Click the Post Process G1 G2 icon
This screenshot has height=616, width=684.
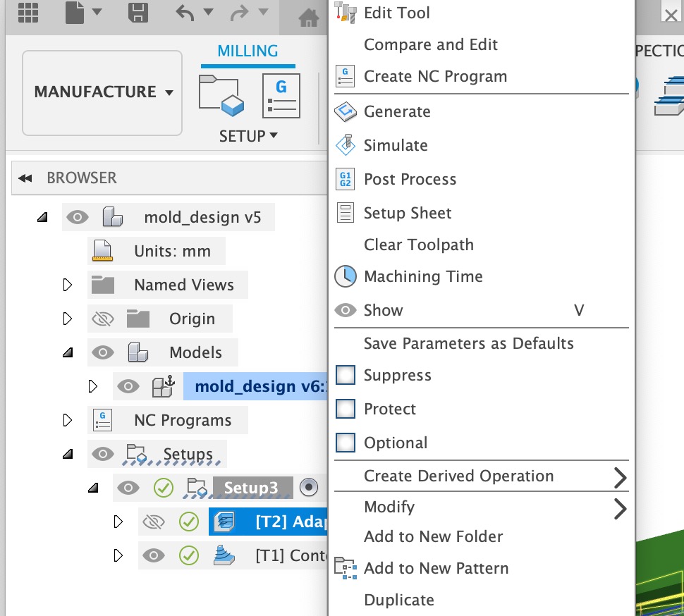point(345,179)
